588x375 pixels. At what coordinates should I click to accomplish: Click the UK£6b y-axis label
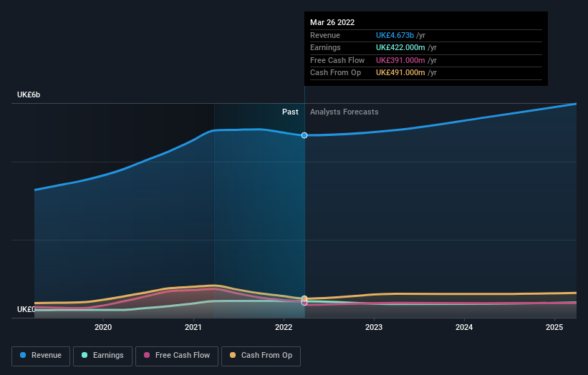(29, 94)
